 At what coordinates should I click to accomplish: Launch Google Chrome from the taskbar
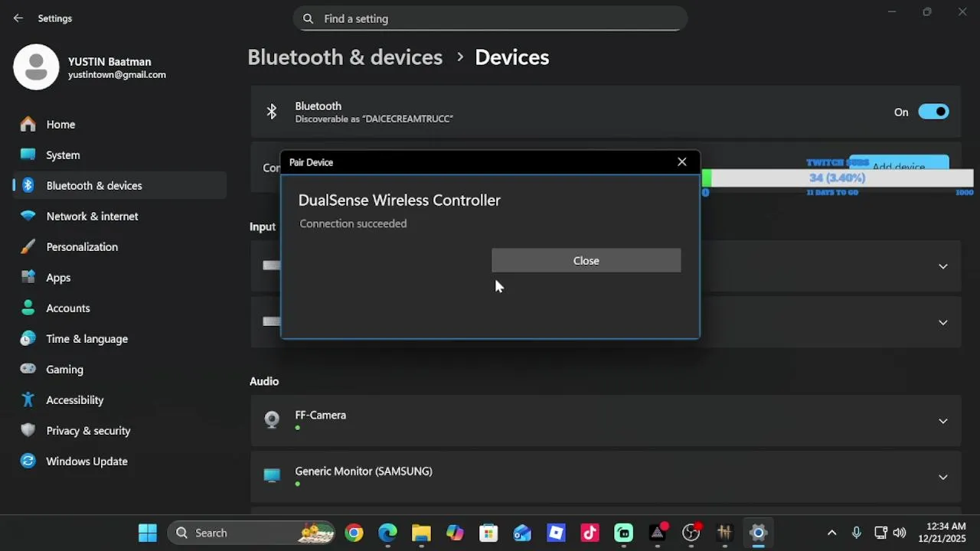(354, 533)
